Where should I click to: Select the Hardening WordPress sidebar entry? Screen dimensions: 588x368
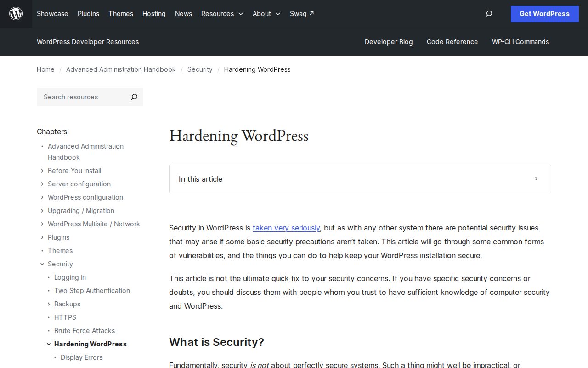(90, 344)
